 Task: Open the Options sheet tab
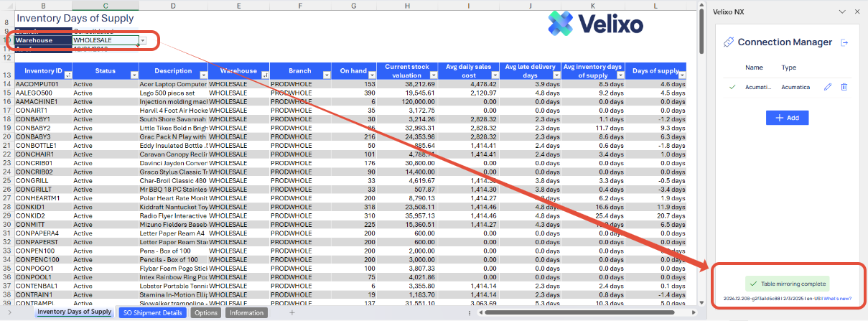point(207,312)
